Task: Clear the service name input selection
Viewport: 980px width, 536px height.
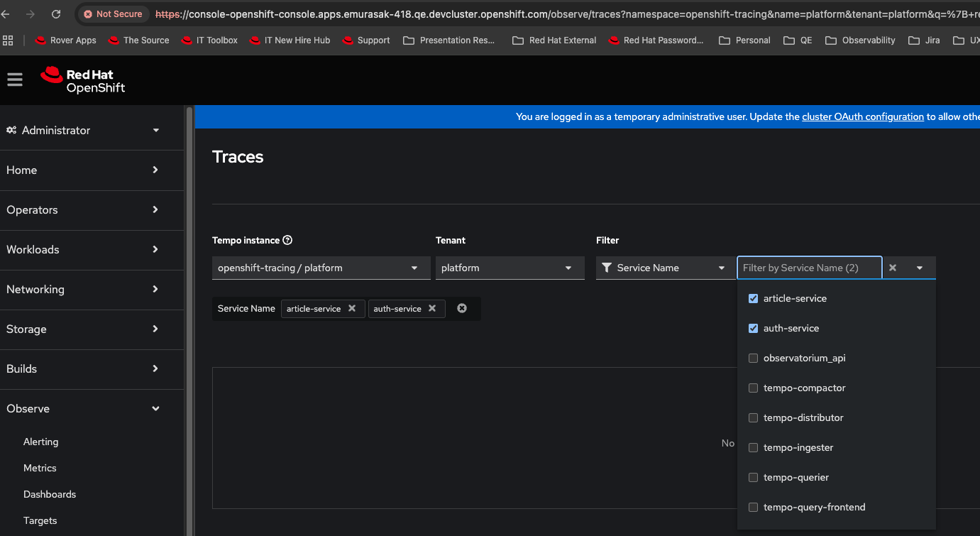Action: tap(893, 268)
